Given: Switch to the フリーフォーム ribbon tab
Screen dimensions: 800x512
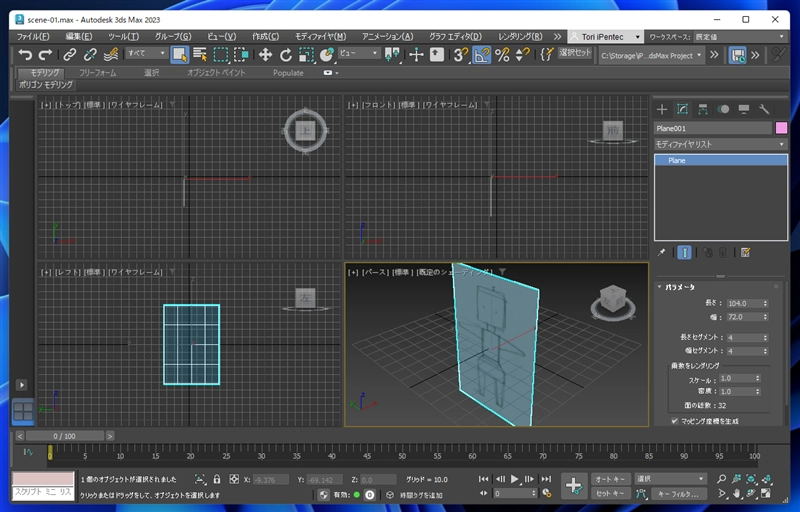Looking at the screenshot, I should [x=97, y=73].
